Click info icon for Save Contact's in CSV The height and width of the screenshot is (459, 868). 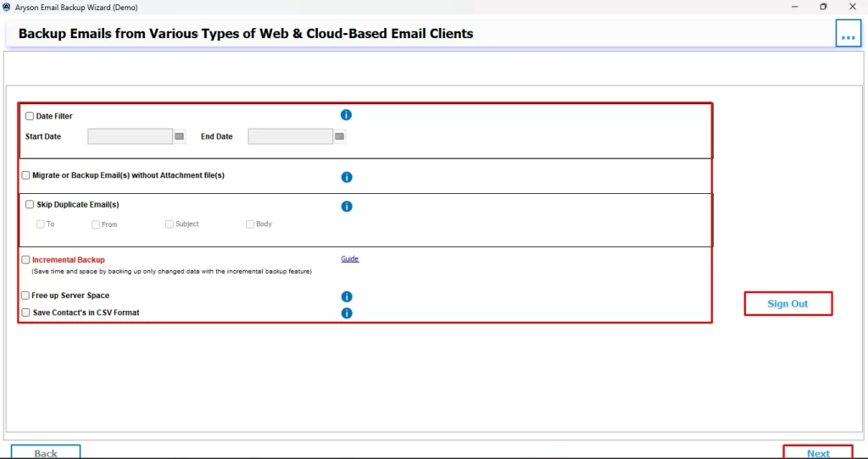click(346, 313)
